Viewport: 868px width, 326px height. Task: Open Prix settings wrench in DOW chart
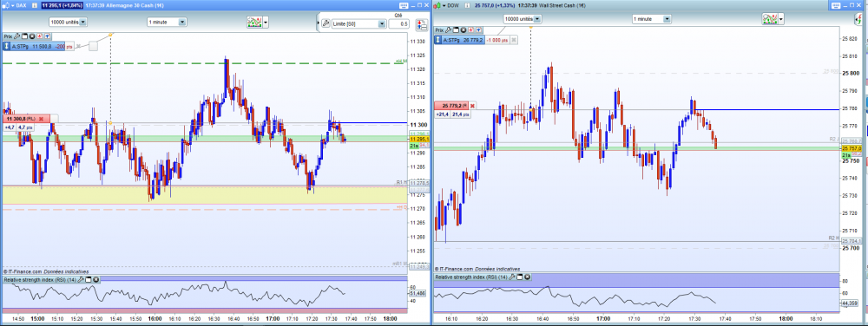click(x=449, y=29)
